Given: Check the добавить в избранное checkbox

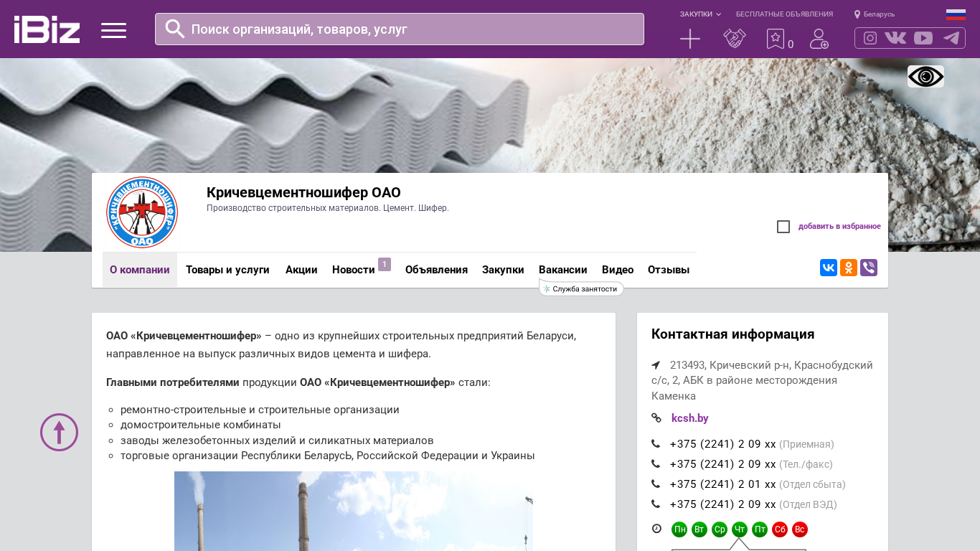Looking at the screenshot, I should point(783,227).
